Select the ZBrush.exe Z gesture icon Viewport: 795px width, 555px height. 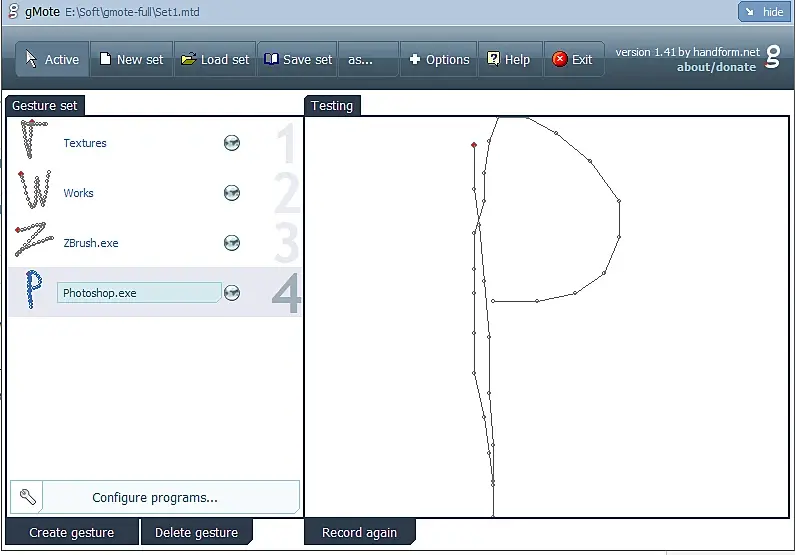click(x=34, y=239)
